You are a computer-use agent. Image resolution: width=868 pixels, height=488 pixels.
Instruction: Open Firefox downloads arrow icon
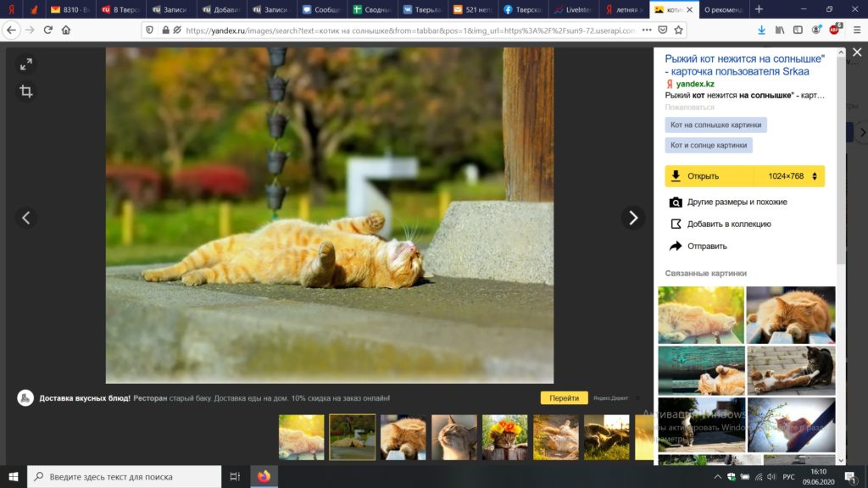(761, 30)
